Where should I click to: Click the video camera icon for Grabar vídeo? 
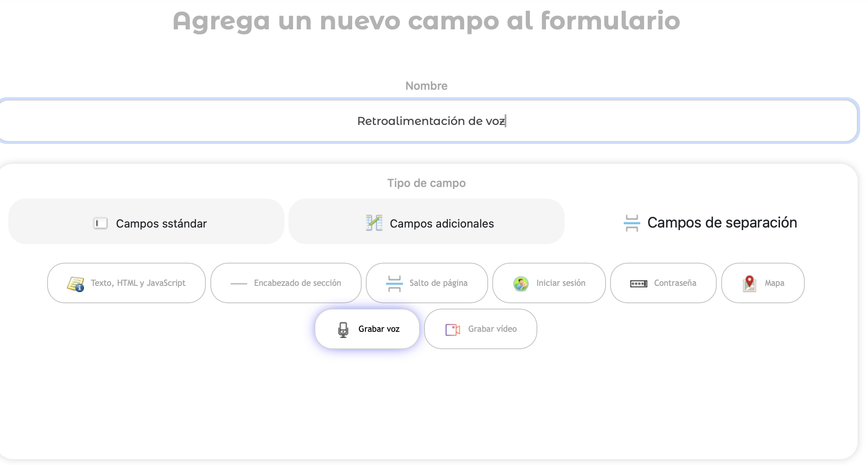click(453, 329)
